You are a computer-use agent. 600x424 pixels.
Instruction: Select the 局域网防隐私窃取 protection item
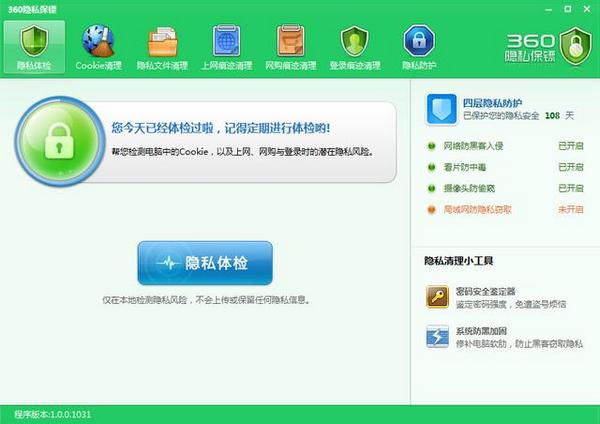pyautogui.click(x=478, y=209)
